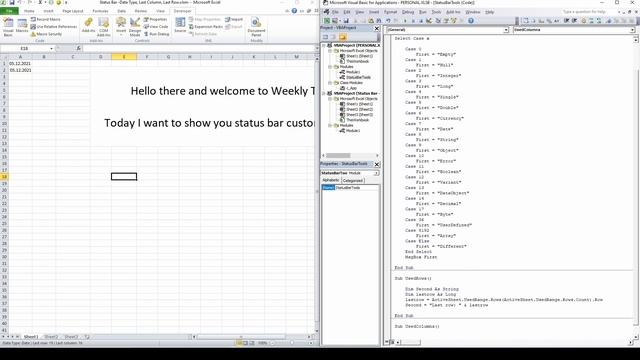Viewport: 640px width, 360px height.
Task: Open the Window menu in VBA editor
Action: click(473, 12)
